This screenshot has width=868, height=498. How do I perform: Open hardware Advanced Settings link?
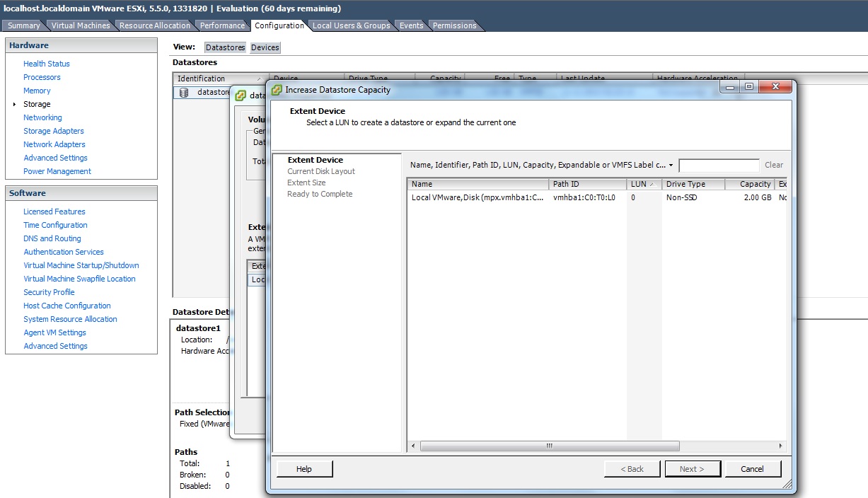(x=55, y=158)
